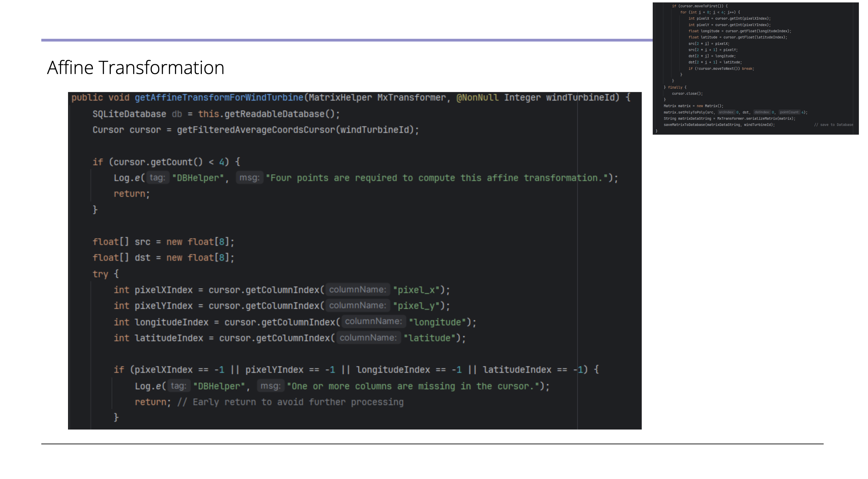
Task: Click the columnName: hint beside "pixel_x"
Action: (357, 290)
